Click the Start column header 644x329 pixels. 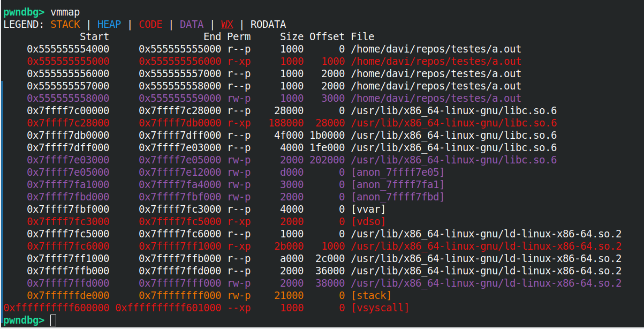[x=94, y=36]
